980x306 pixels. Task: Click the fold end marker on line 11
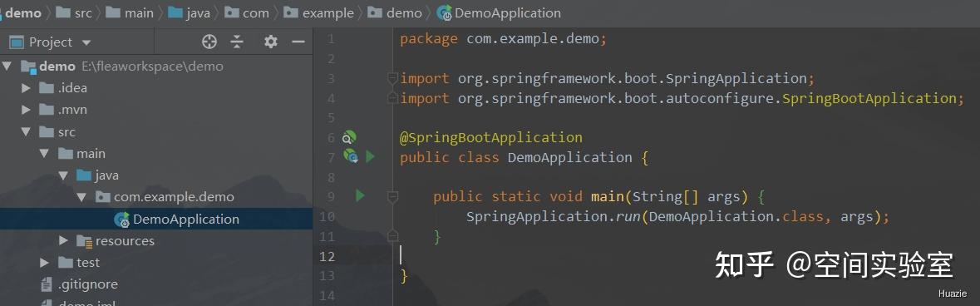pos(392,236)
